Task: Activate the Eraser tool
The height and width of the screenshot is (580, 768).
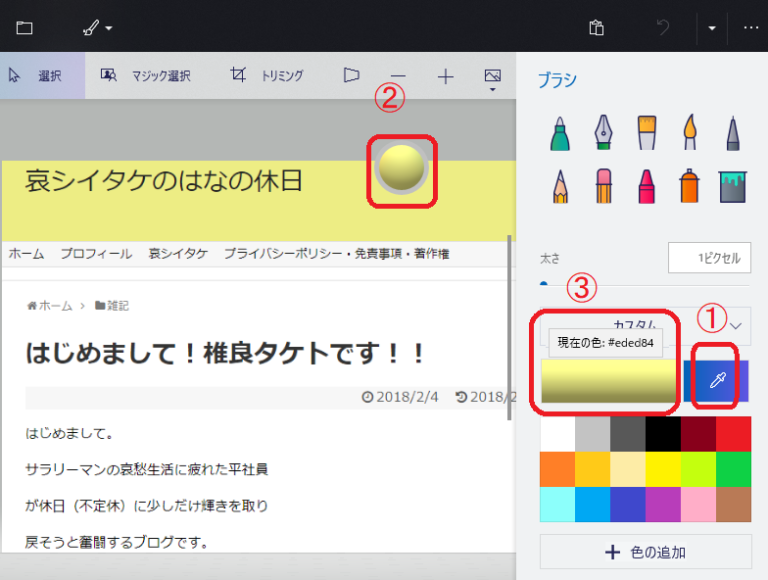Action: (x=604, y=184)
